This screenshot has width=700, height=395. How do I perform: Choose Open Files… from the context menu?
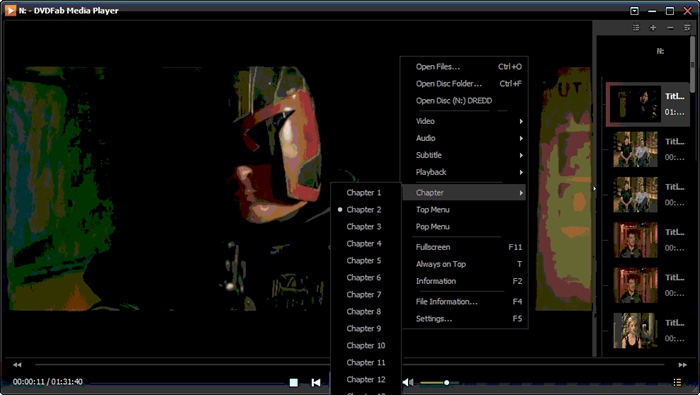click(464, 67)
